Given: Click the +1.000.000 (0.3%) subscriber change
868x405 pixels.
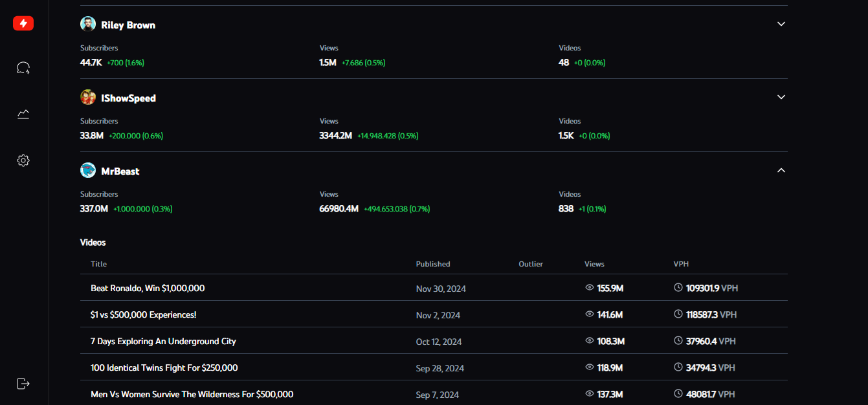Looking at the screenshot, I should (x=143, y=209).
